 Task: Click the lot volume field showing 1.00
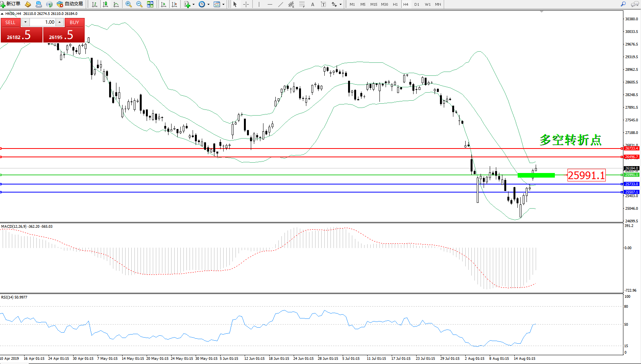point(43,22)
